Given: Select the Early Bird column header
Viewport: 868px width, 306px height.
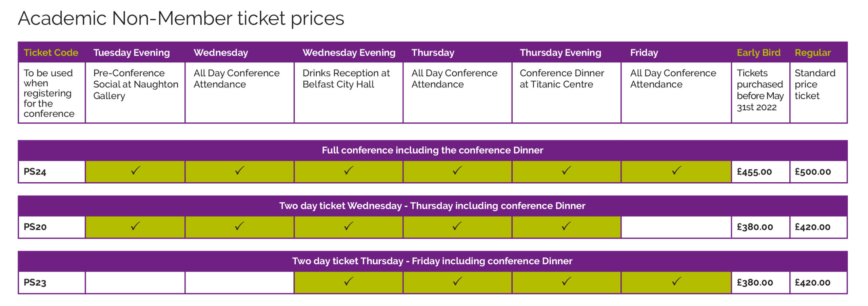Looking at the screenshot, I should [758, 53].
